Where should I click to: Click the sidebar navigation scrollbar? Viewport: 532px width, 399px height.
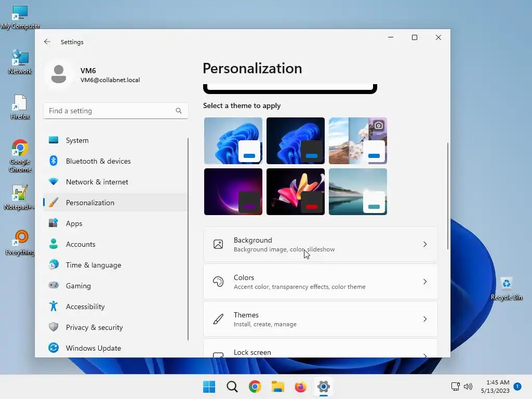188,239
